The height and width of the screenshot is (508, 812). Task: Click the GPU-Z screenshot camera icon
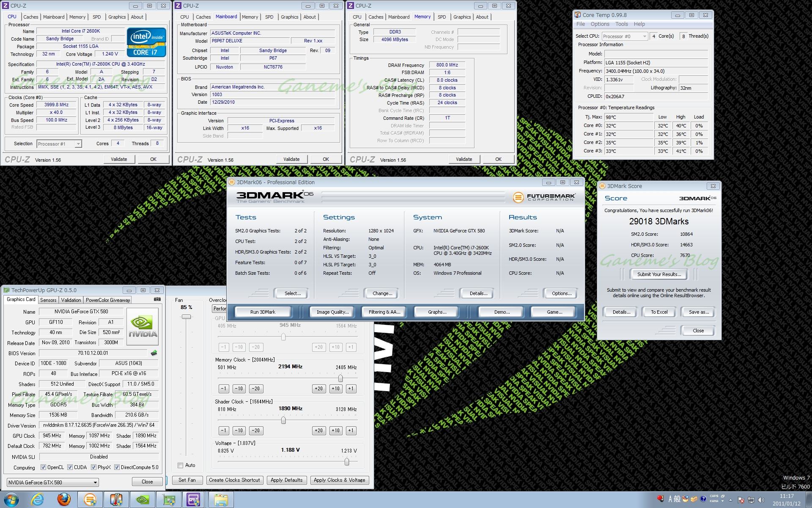(157, 299)
